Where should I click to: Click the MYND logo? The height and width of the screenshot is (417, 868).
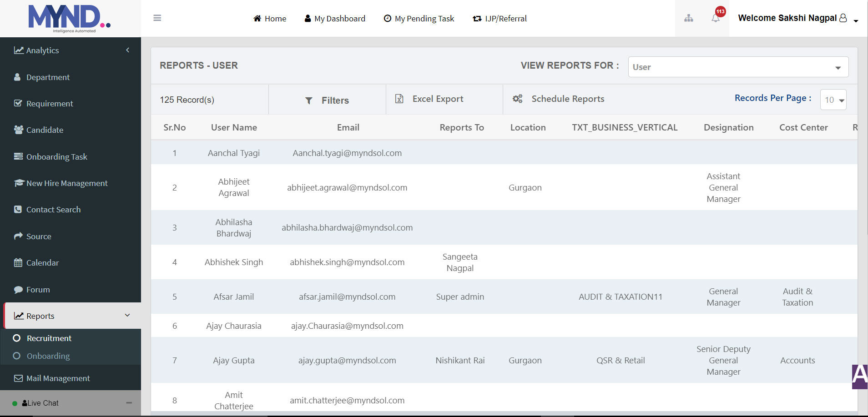(70, 19)
